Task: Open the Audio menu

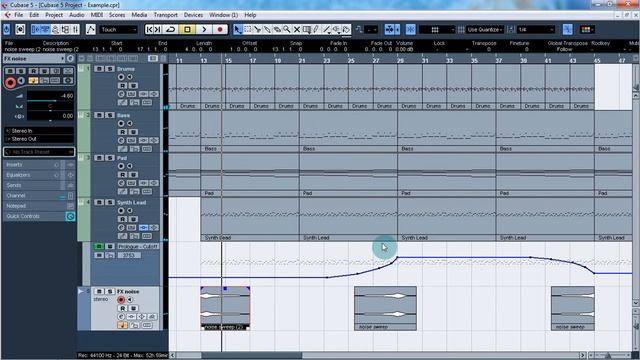Action: click(x=77, y=15)
